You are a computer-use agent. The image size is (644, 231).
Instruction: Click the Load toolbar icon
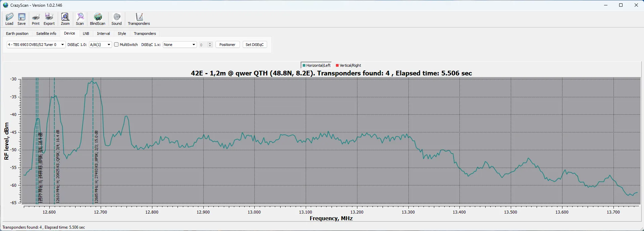pyautogui.click(x=9, y=19)
